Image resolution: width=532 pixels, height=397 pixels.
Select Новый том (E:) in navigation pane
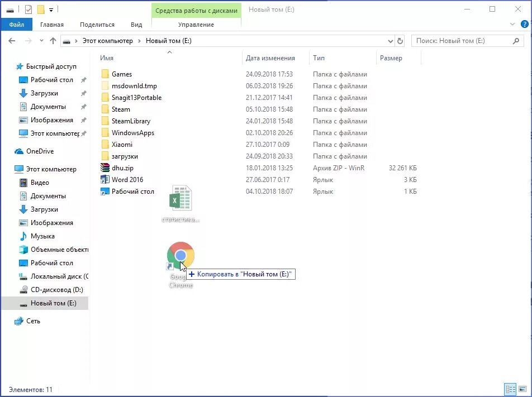[53, 303]
